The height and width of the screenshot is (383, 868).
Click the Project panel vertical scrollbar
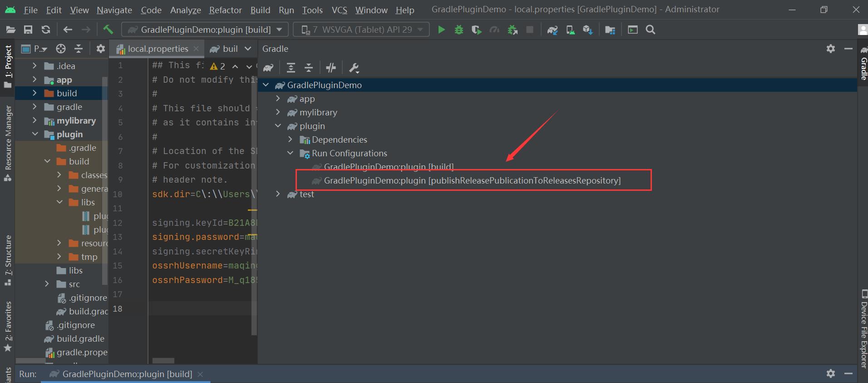click(x=105, y=182)
